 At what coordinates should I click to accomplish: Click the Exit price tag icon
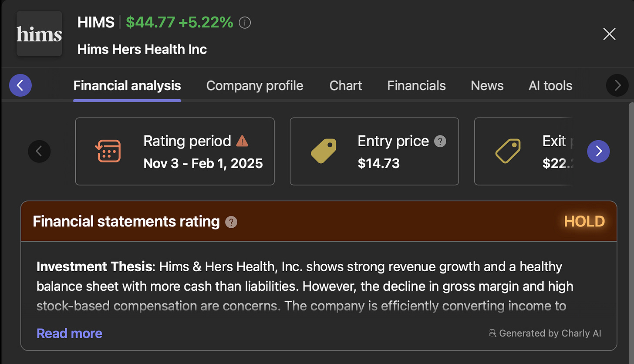[x=508, y=151]
